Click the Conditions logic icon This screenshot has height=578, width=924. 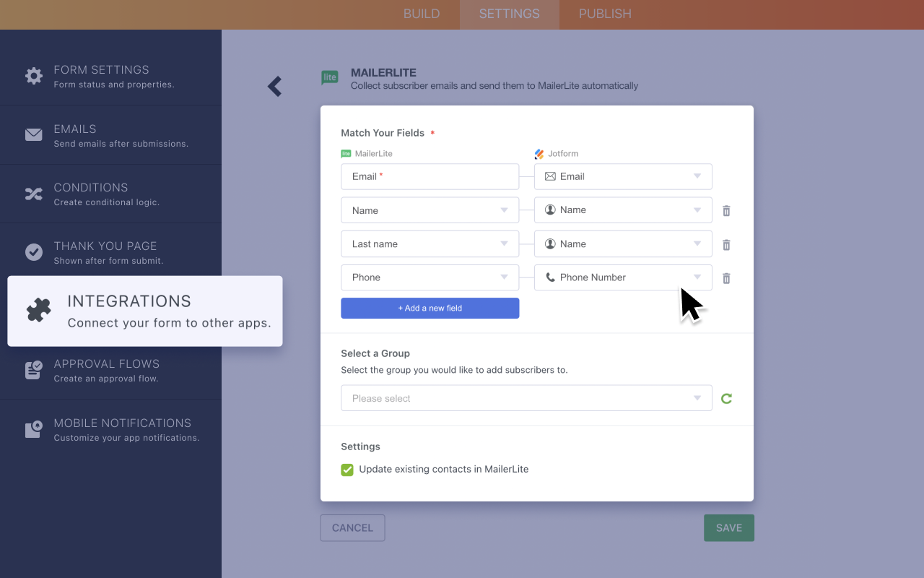tap(33, 193)
